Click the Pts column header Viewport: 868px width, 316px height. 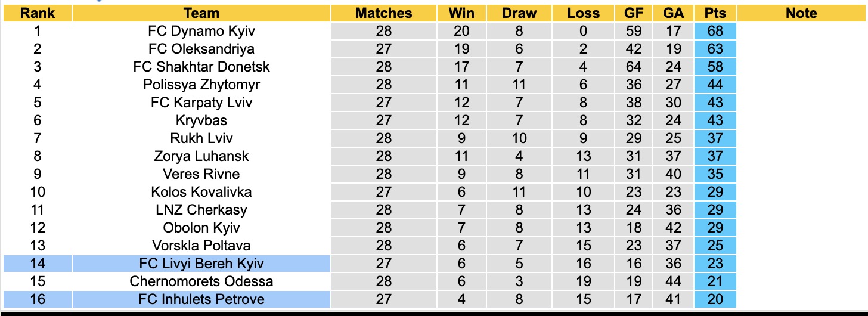(x=715, y=13)
